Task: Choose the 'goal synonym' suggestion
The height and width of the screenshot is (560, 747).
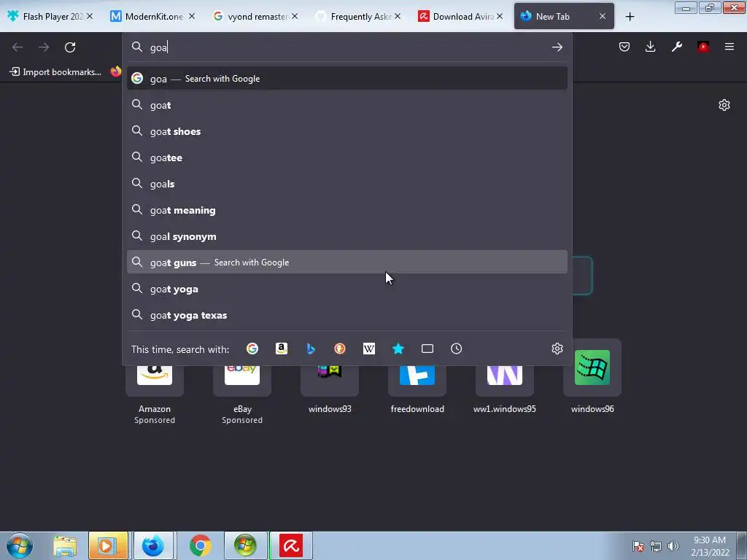Action: coord(347,236)
